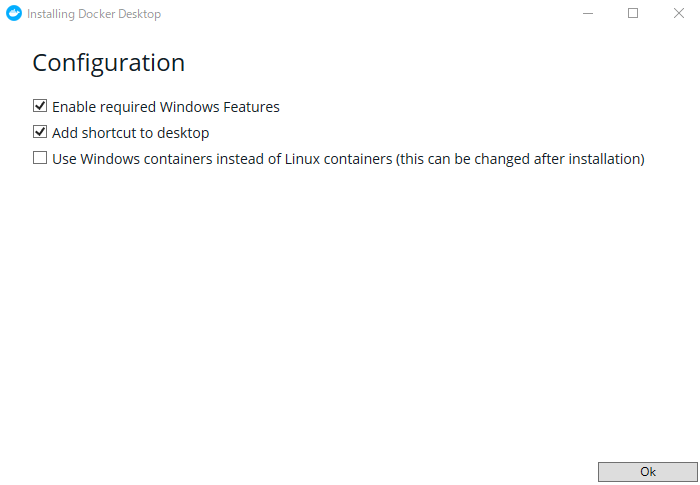
Task: Disable the Add shortcut to desktop checkbox
Action: 40,131
